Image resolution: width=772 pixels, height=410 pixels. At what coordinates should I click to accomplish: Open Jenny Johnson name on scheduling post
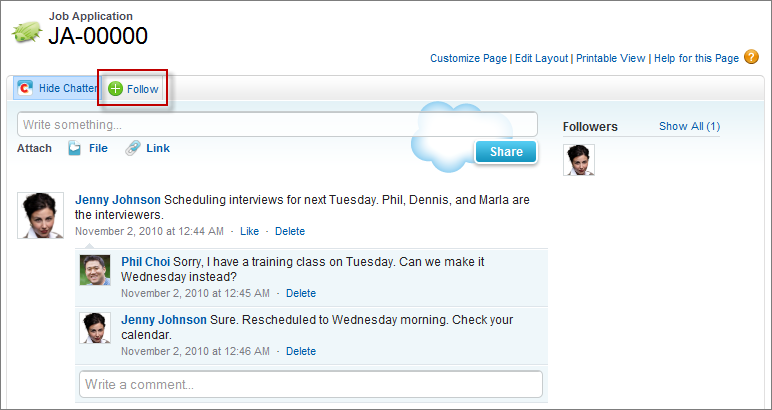(118, 200)
